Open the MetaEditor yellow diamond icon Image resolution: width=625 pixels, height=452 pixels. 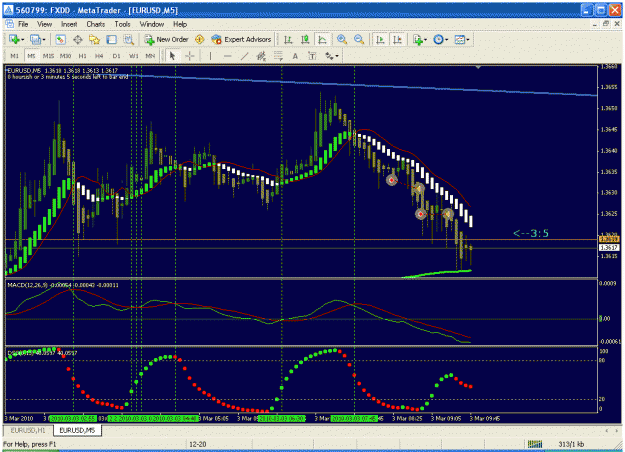[x=200, y=39]
